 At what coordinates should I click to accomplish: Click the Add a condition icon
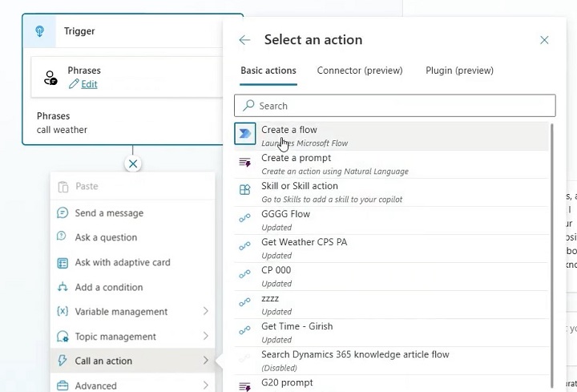tap(63, 287)
